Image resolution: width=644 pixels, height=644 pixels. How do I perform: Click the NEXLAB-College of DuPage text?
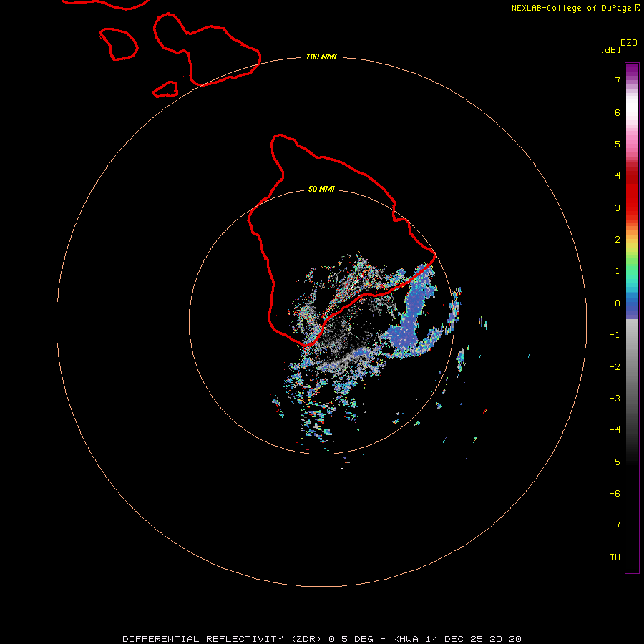[x=571, y=8]
